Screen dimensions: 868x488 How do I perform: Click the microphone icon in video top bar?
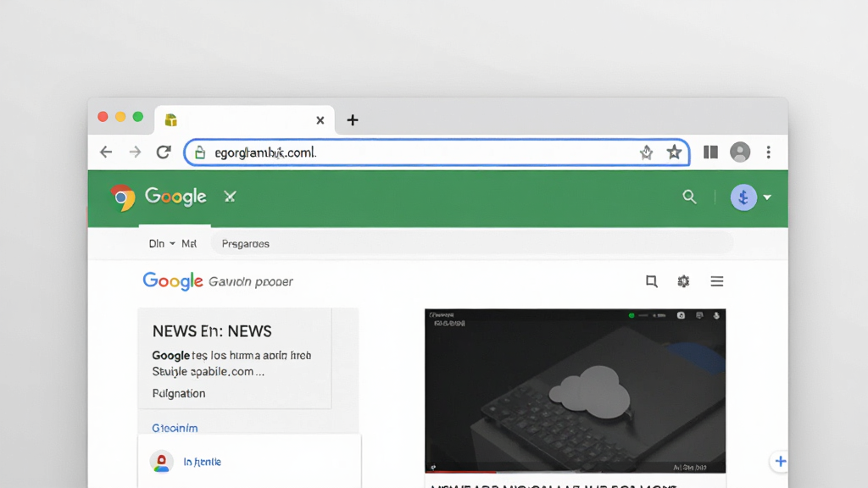click(716, 315)
